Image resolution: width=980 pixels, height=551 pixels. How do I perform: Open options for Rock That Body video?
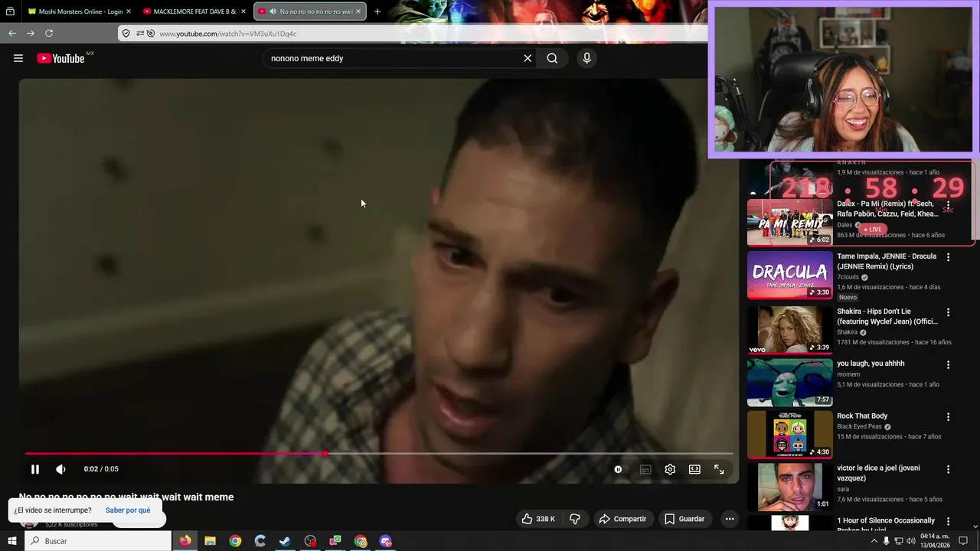(948, 417)
